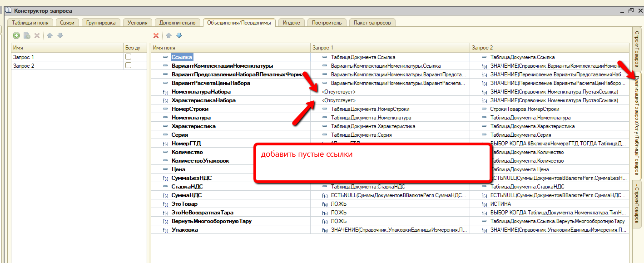Image resolution: width=644 pixels, height=263 pixels.
Task: Click the f(x) icon beside НоменклатураНабора field
Action: point(165,92)
